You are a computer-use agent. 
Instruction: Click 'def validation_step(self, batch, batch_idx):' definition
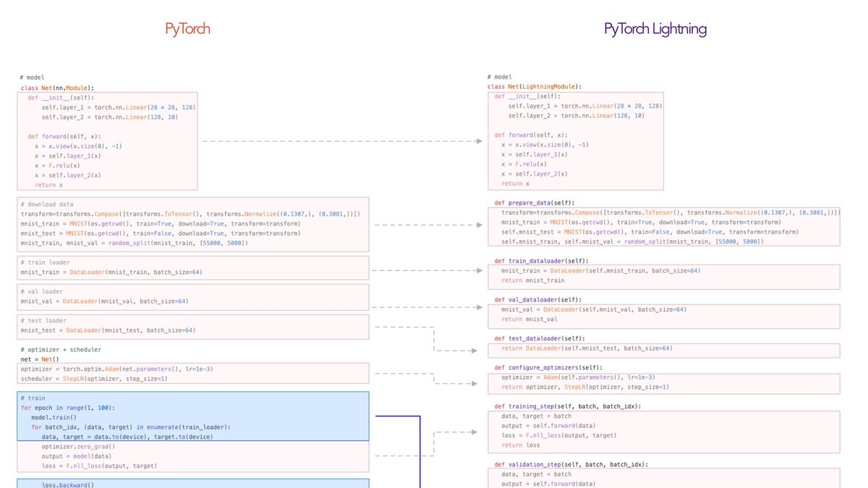571,464
